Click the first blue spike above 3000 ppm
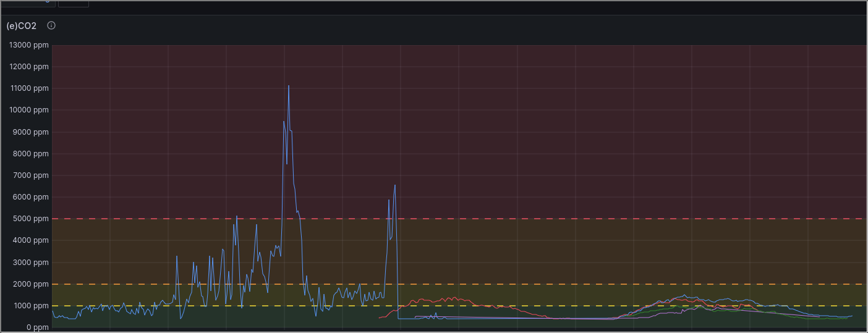The width and height of the screenshot is (868, 333). (177, 256)
